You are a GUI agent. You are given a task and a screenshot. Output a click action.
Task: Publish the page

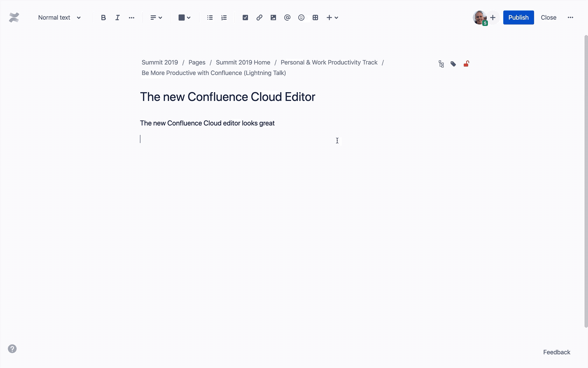(518, 18)
